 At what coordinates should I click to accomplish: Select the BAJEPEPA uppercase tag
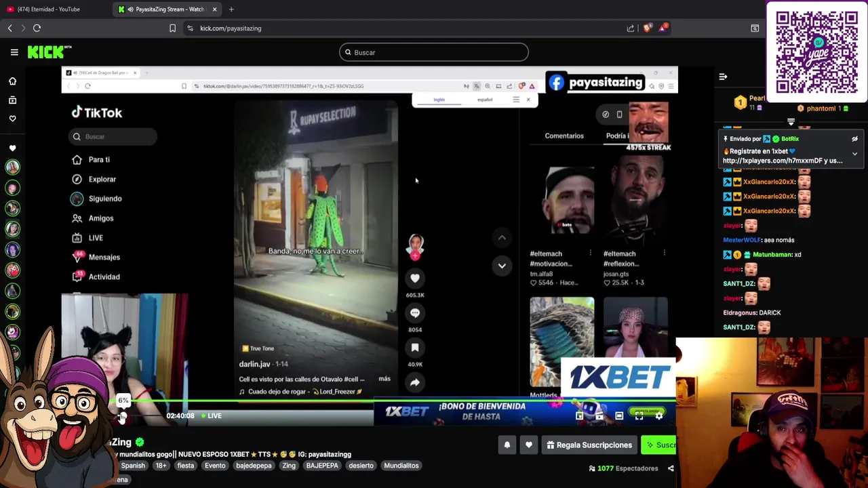pos(322,466)
